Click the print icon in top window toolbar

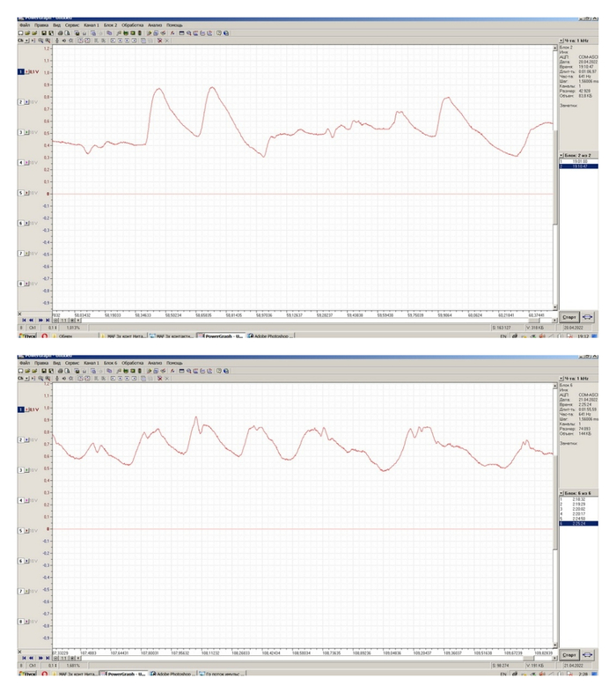pyautogui.click(x=60, y=33)
